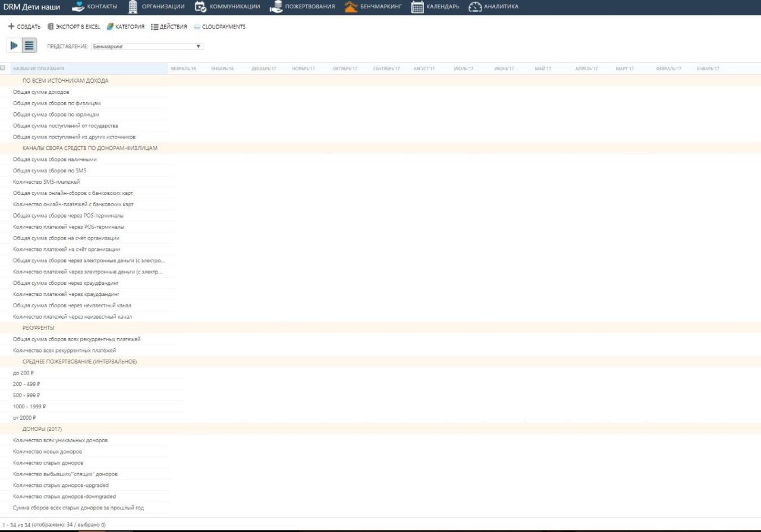Click the Контакты handshake icon

[x=78, y=7]
